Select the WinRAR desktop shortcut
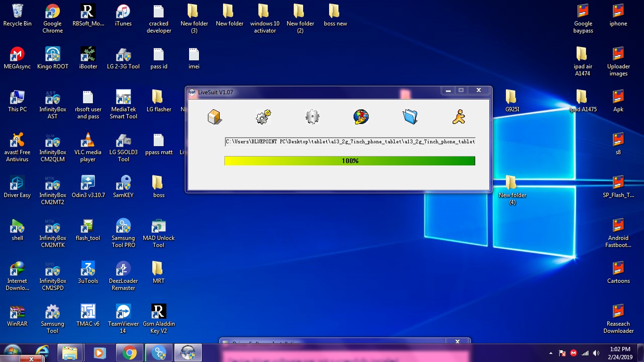The width and height of the screenshot is (644, 362). (17, 316)
